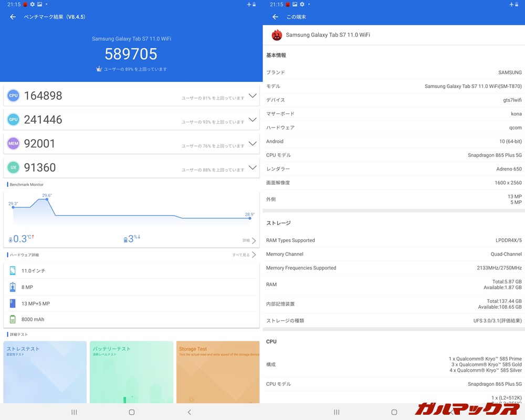This screenshot has width=525, height=420.
Task: Select the GPU score badge icon
Action: (13, 119)
